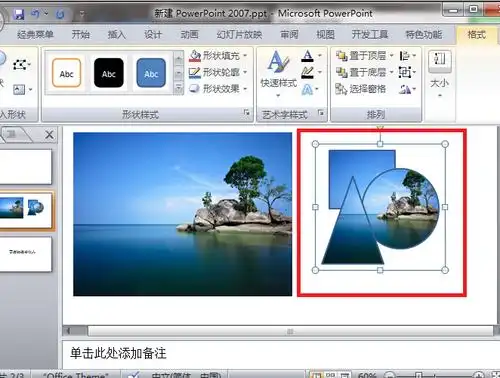Open the 选择窗格 selection pane
The width and height of the screenshot is (500, 378).
[x=361, y=89]
